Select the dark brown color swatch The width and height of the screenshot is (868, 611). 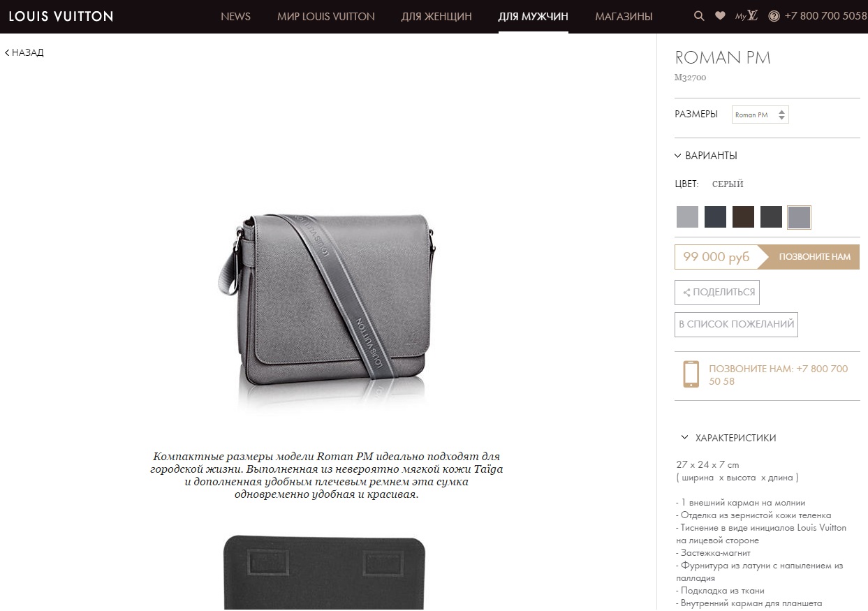tap(743, 217)
